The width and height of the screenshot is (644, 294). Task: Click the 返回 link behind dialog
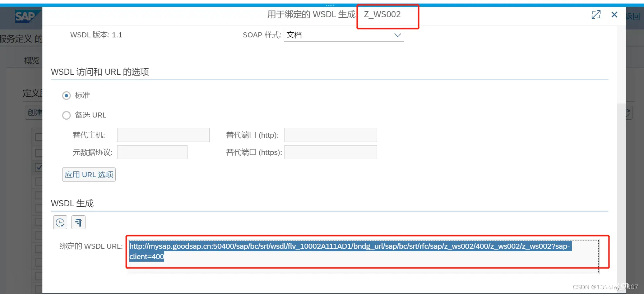point(633,17)
